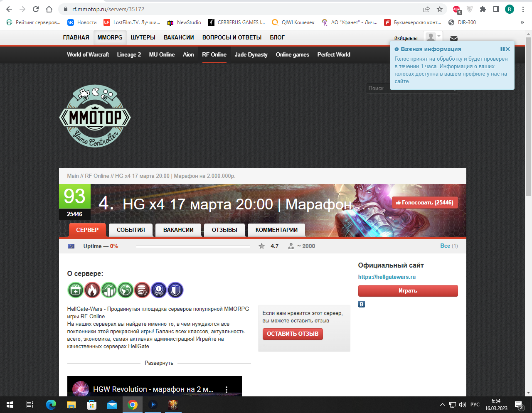This screenshot has width=532, height=413.
Task: Open File Explorer from the taskbar
Action: click(x=71, y=405)
